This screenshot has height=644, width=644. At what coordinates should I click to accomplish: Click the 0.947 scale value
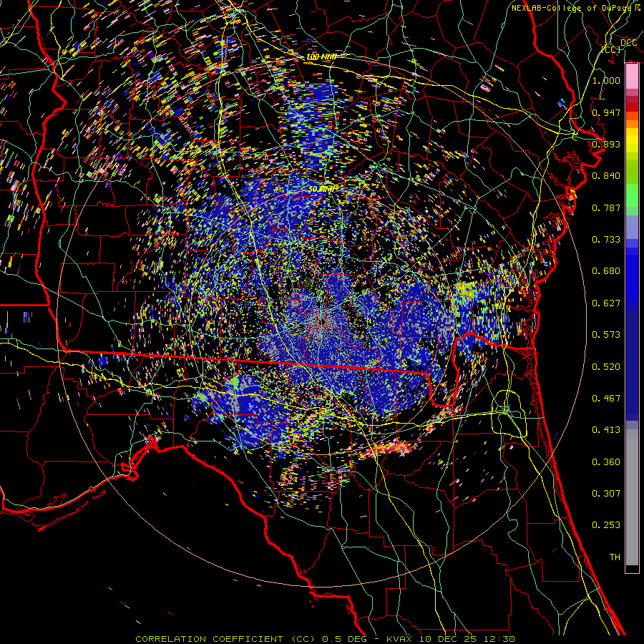[606, 112]
